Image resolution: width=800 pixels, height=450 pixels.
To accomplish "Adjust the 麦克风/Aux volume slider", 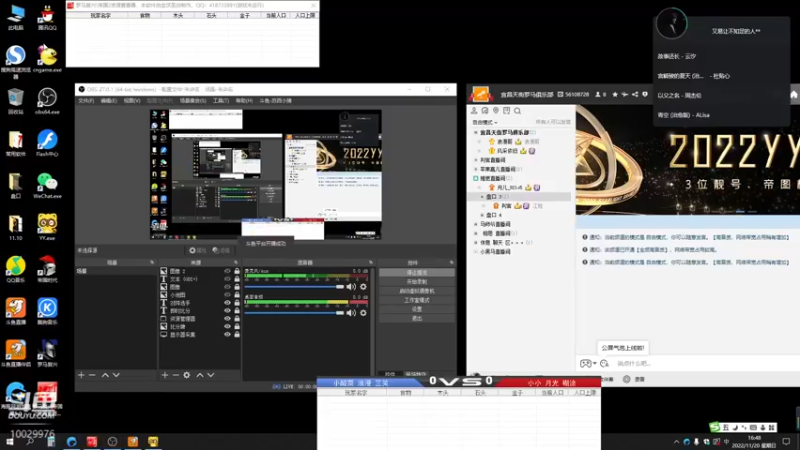I will [x=294, y=287].
